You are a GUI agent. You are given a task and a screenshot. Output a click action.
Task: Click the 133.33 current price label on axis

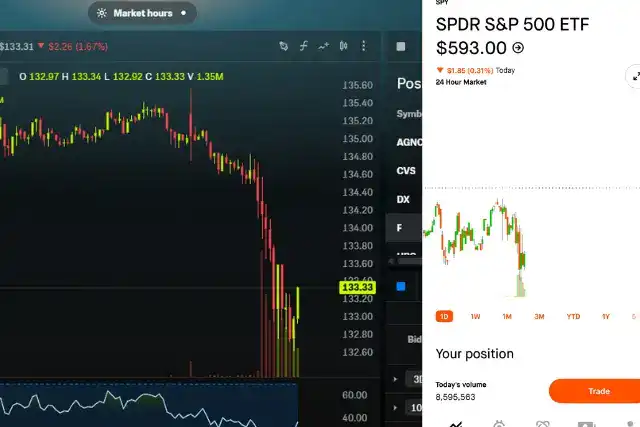[357, 287]
